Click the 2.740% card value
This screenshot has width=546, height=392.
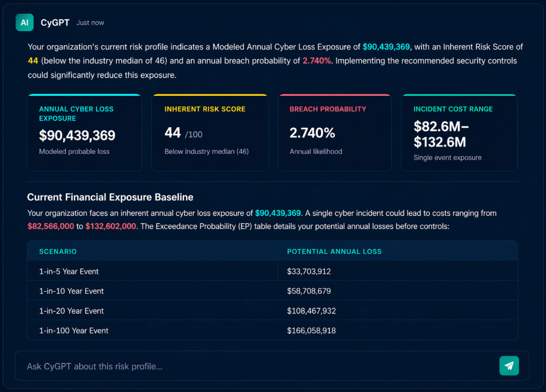[x=312, y=133]
